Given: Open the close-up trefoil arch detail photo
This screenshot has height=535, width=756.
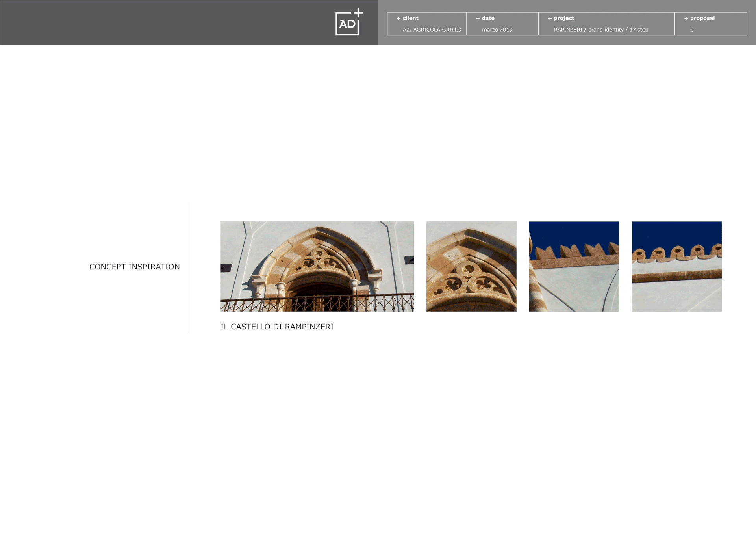Looking at the screenshot, I should (x=471, y=266).
